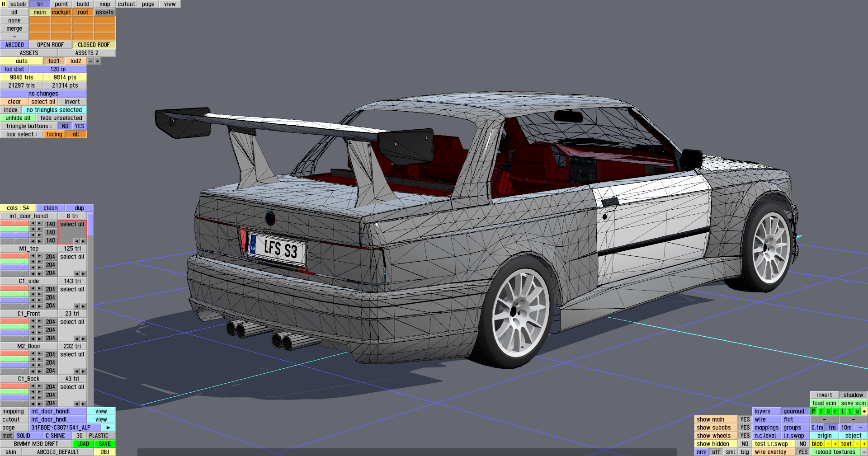Image resolution: width=868 pixels, height=456 pixels.
Task: Click the yellow dot button beside u
Action: coord(864,411)
